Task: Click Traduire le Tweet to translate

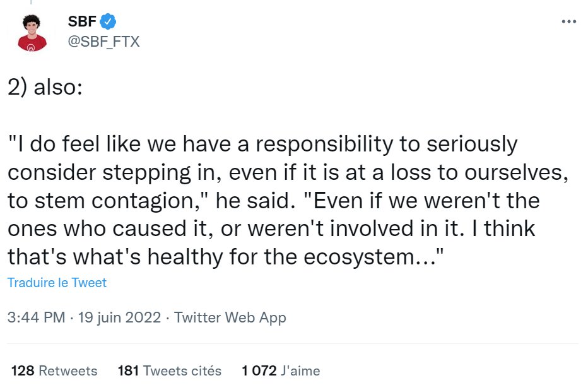Action: (57, 283)
